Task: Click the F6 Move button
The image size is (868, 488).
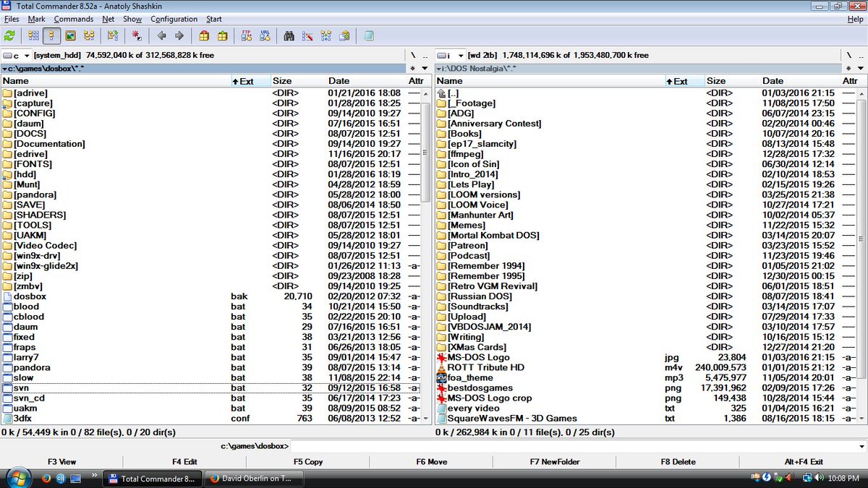Action: [432, 462]
